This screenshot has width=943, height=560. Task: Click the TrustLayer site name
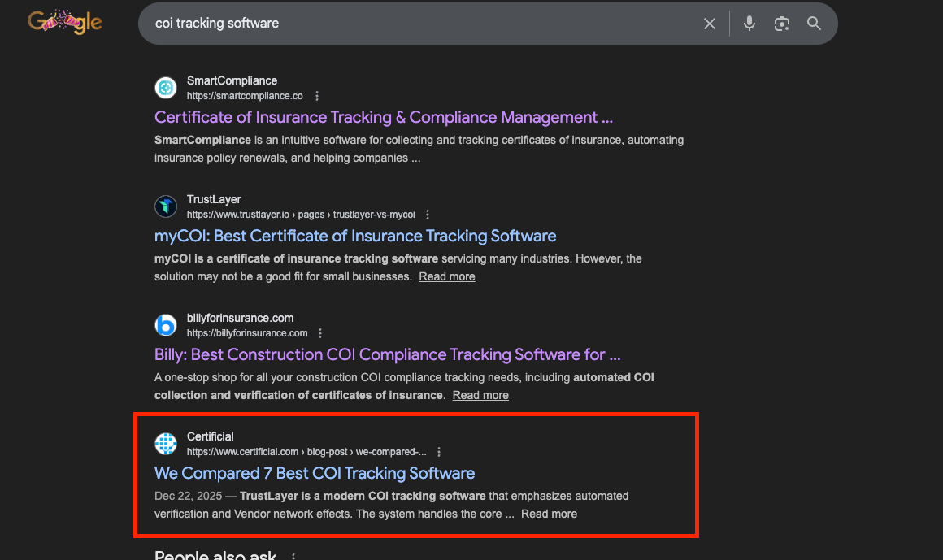tap(214, 199)
